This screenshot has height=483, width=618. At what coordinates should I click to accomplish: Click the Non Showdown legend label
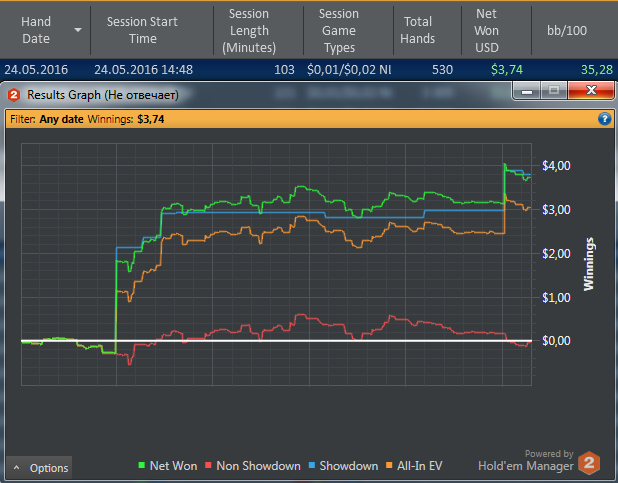pos(258,466)
